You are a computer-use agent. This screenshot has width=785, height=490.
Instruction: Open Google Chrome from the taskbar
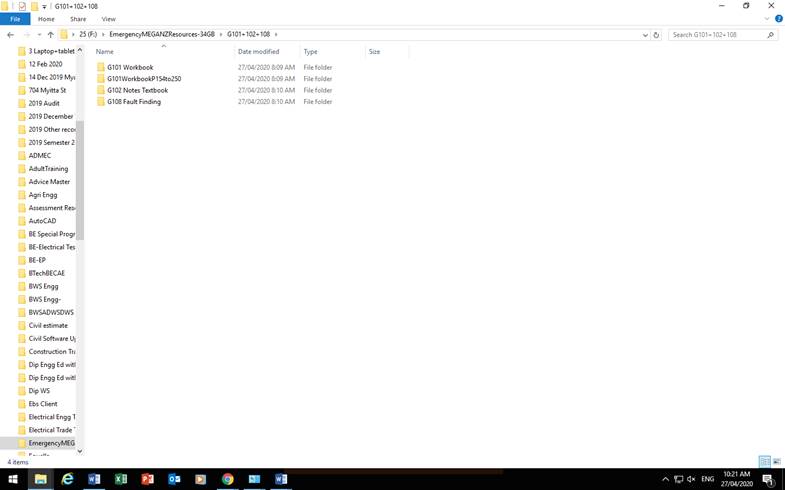click(x=228, y=479)
